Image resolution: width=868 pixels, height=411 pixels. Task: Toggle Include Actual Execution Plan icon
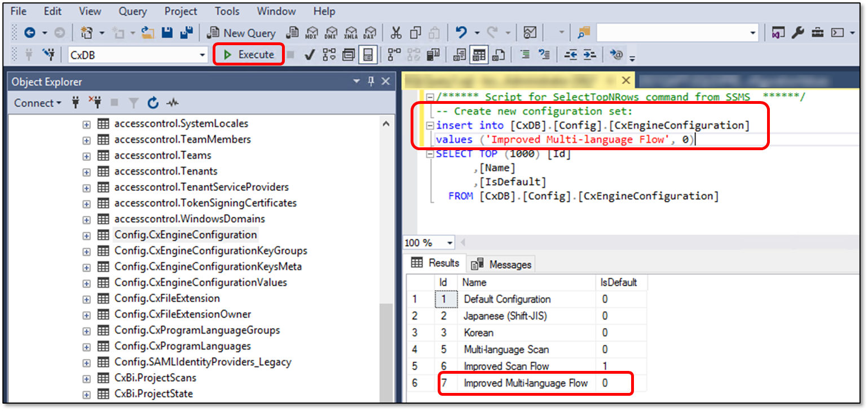point(394,55)
